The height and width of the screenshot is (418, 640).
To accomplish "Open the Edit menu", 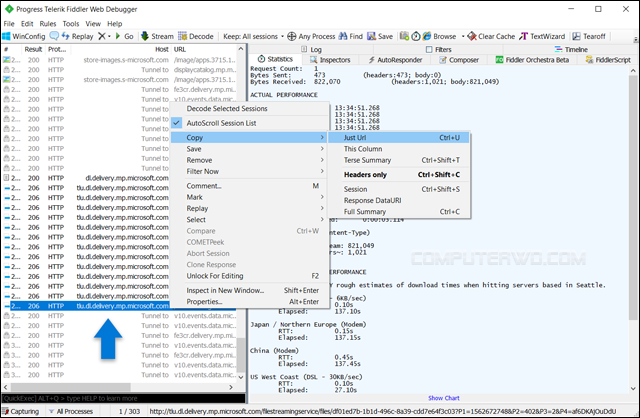I will point(27,24).
